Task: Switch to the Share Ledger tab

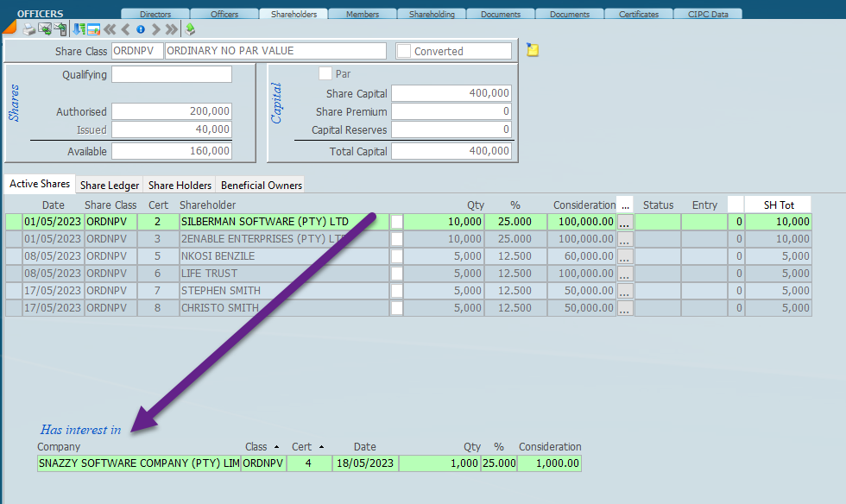Action: click(x=110, y=186)
